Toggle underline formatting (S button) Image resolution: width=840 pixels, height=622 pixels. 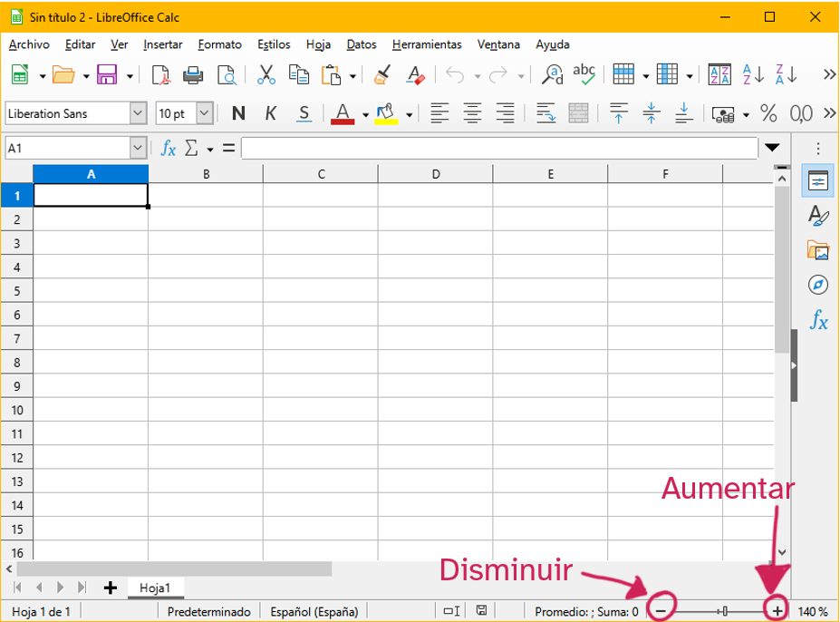click(x=304, y=113)
